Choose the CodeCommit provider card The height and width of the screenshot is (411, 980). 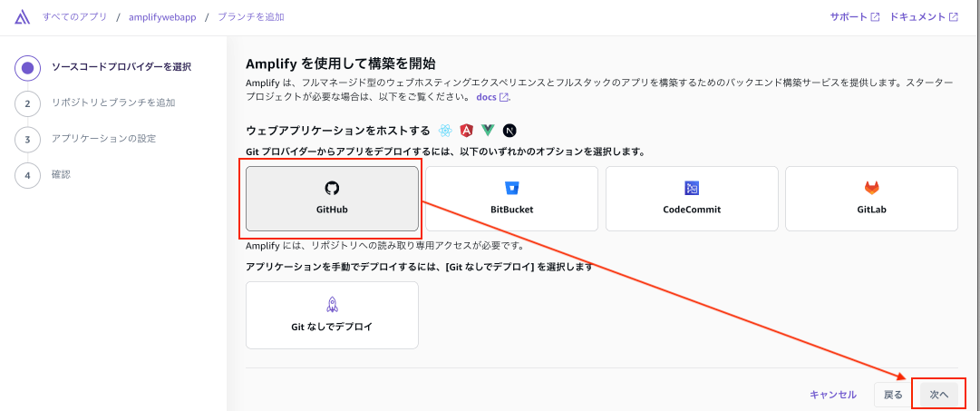coord(692,199)
